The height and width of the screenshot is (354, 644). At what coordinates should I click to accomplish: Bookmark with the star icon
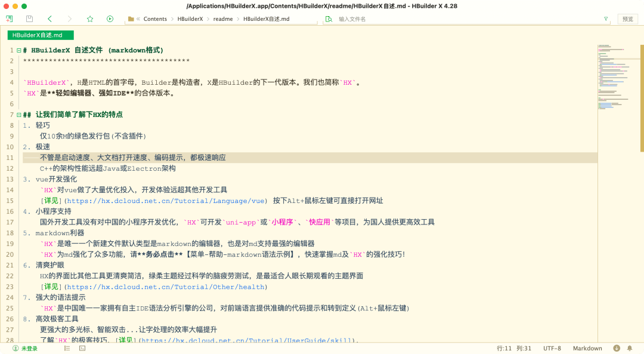pyautogui.click(x=90, y=19)
